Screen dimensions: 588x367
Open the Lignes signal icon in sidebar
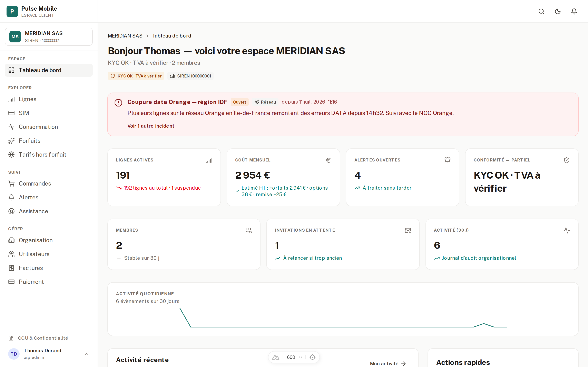11,99
